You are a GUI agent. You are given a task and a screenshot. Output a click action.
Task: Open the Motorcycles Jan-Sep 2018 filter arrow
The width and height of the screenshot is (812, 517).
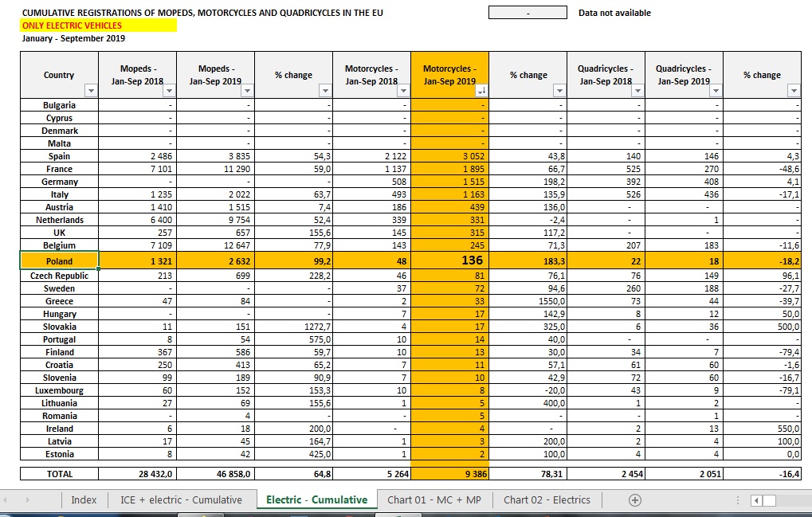pyautogui.click(x=403, y=91)
